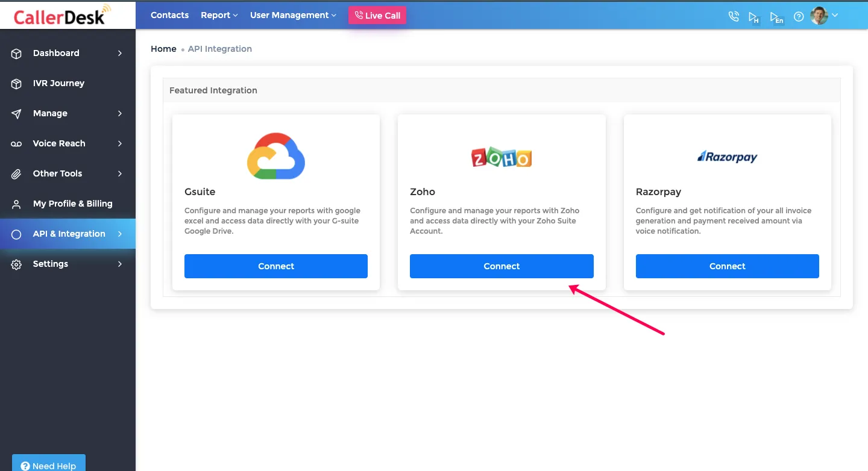
Task: Expand the Other Tools submenu chevron
Action: tap(120, 173)
